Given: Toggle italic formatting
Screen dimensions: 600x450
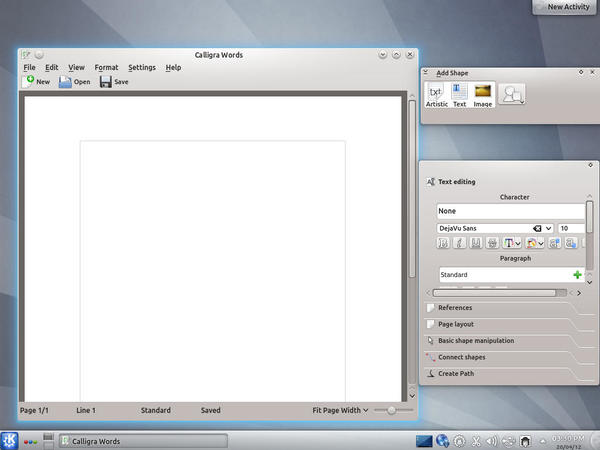Looking at the screenshot, I should point(460,243).
